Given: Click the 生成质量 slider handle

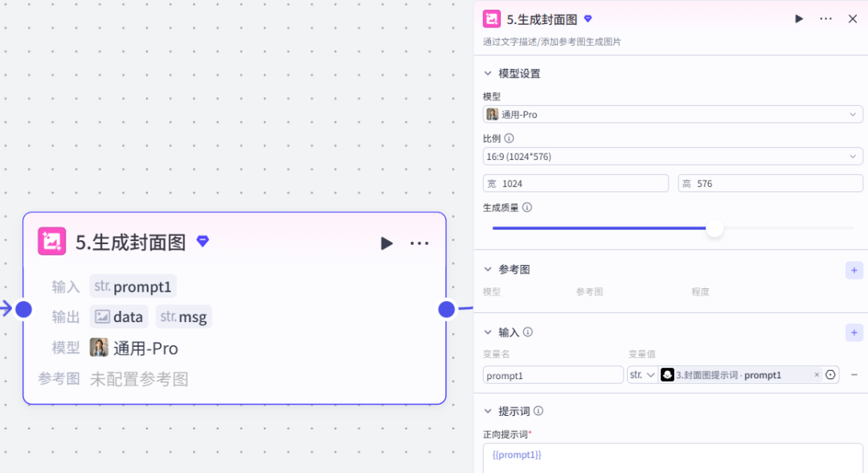Looking at the screenshot, I should [x=714, y=228].
